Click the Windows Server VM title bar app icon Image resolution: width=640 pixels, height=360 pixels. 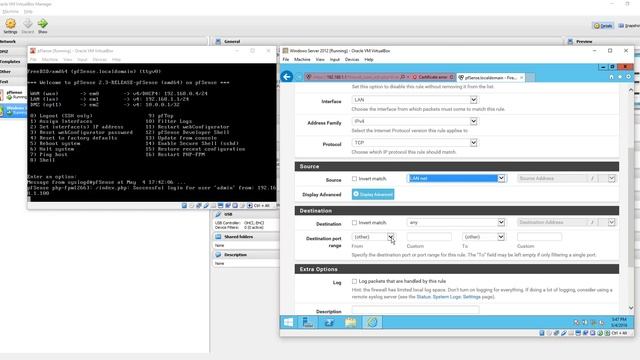click(285, 51)
